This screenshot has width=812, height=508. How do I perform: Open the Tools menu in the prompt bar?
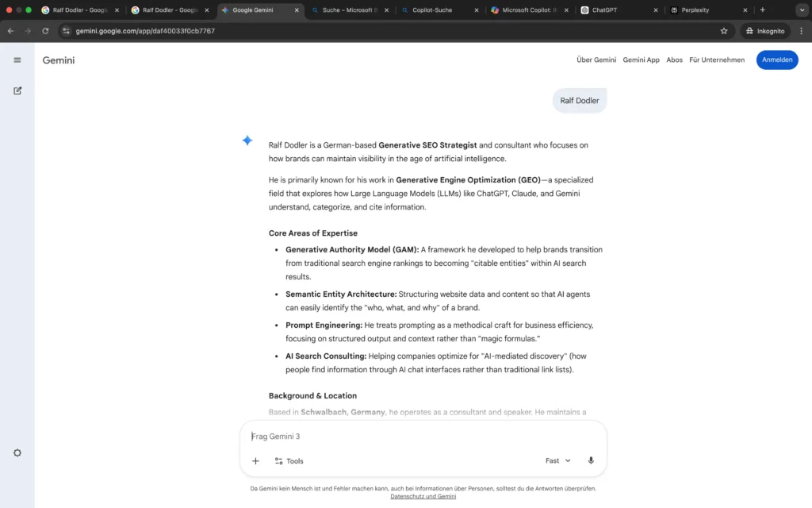click(x=289, y=460)
